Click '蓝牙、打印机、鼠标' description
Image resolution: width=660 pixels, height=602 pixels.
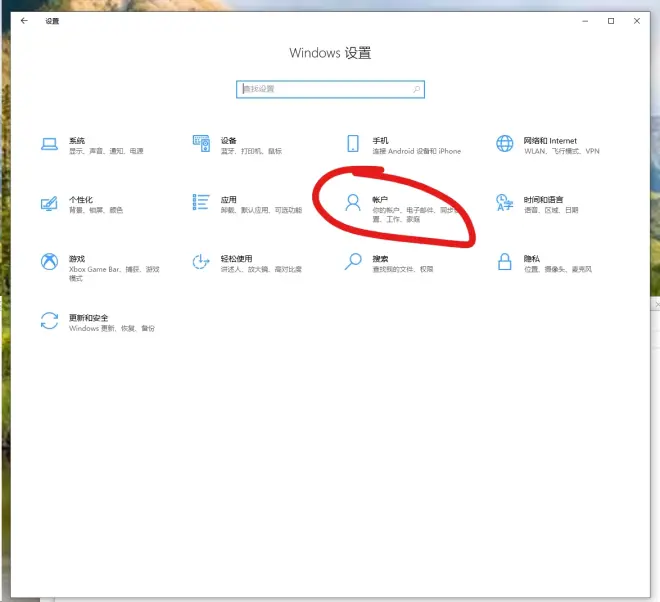[251, 151]
